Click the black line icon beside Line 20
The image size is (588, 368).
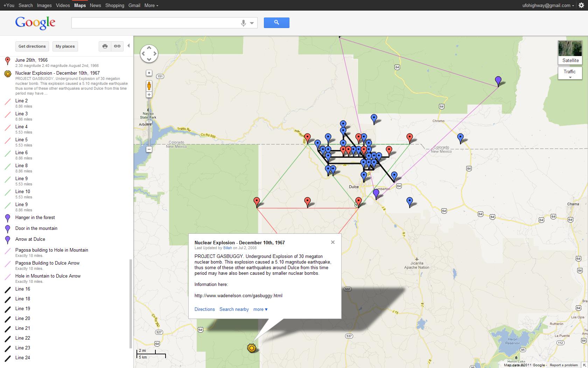click(8, 319)
